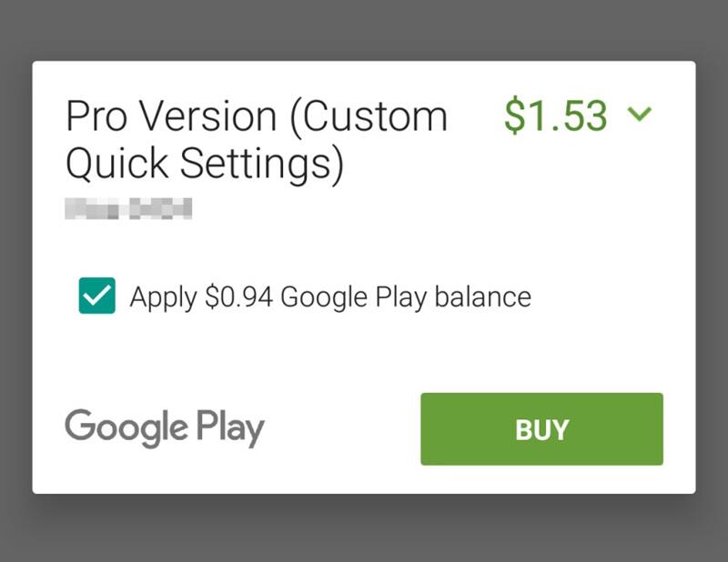Viewport: 728px width, 562px height.
Task: Open price breakdown via arrow beside $1.53
Action: click(x=640, y=114)
